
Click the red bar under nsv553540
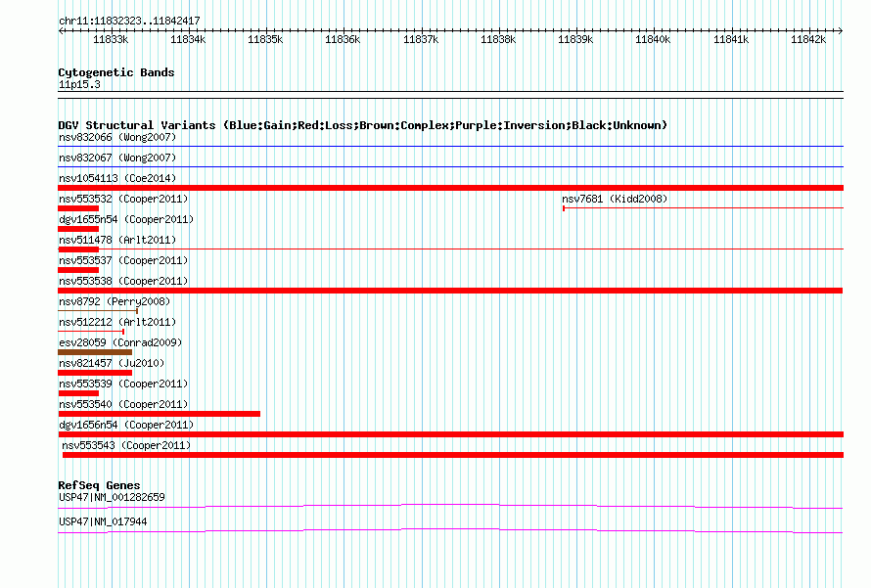tap(159, 414)
